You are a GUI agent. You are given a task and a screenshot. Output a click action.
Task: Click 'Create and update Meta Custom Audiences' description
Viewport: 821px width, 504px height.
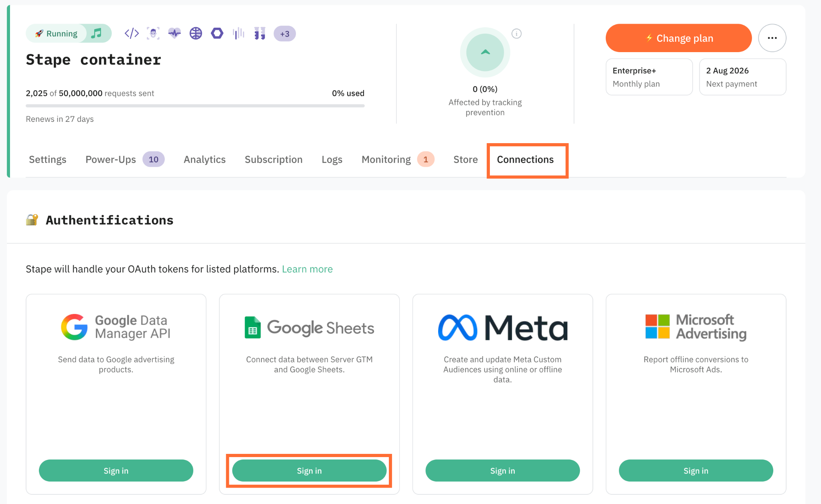coord(503,369)
